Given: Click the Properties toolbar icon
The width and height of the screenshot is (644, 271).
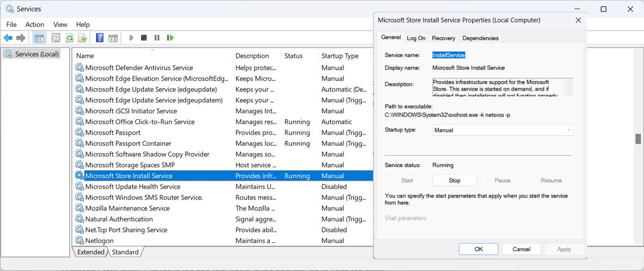Looking at the screenshot, I should coord(56,38).
